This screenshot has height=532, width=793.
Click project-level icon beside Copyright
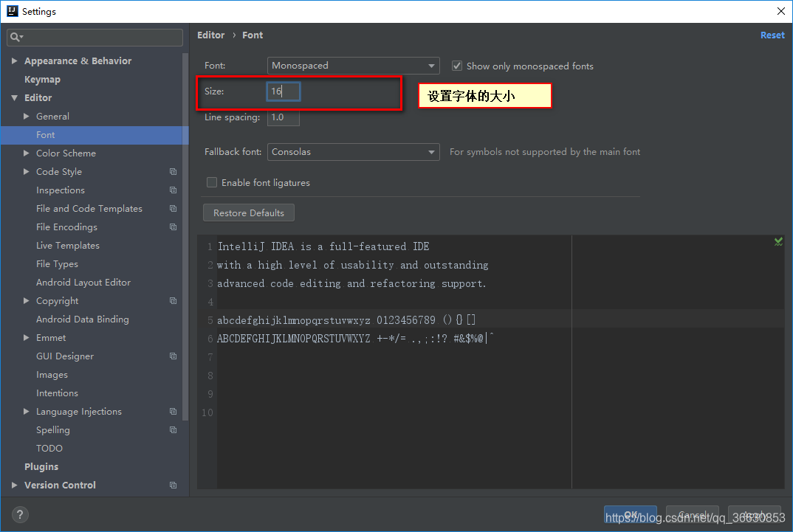click(x=173, y=300)
